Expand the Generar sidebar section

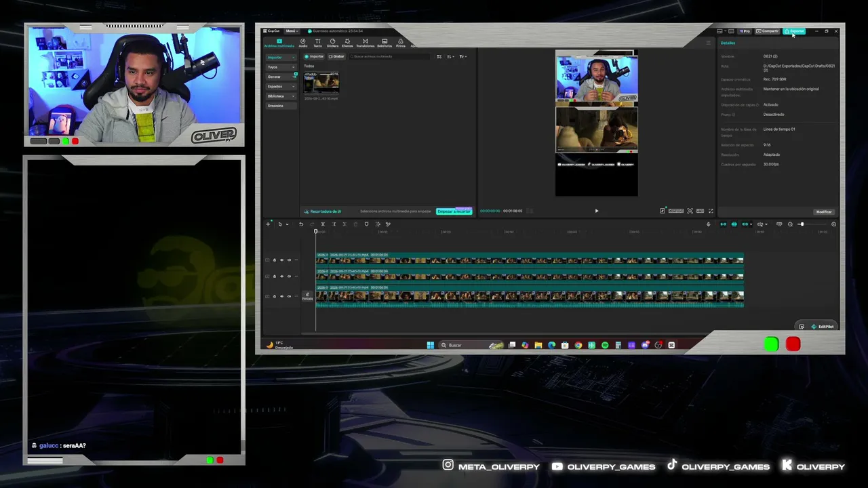(x=281, y=77)
